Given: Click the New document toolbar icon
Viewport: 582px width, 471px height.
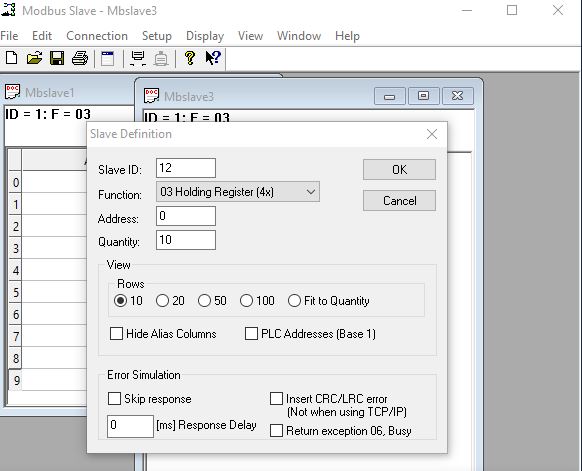Looking at the screenshot, I should coord(12,58).
